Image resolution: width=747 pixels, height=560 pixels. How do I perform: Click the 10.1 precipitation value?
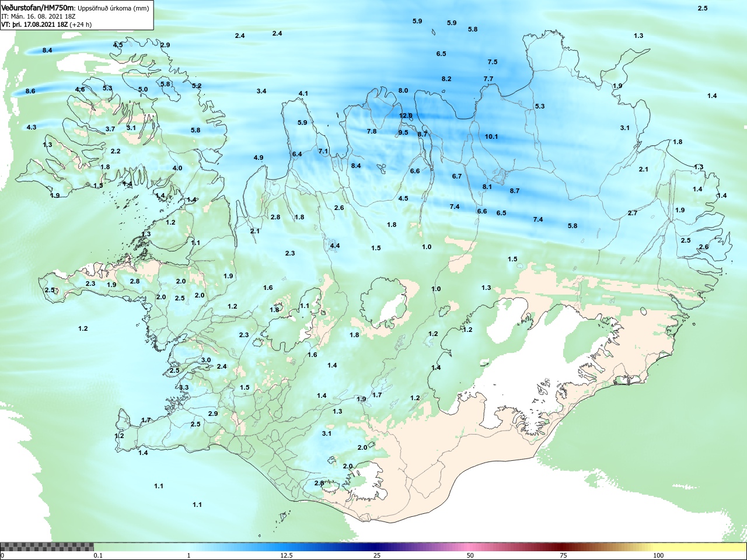491,136
